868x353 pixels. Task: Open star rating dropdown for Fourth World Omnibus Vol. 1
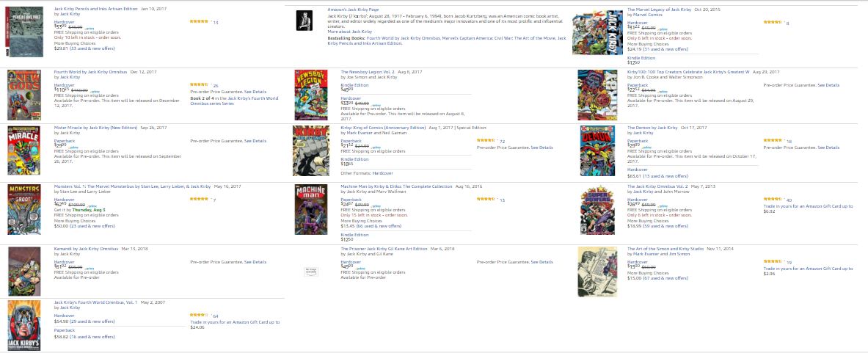(x=200, y=315)
